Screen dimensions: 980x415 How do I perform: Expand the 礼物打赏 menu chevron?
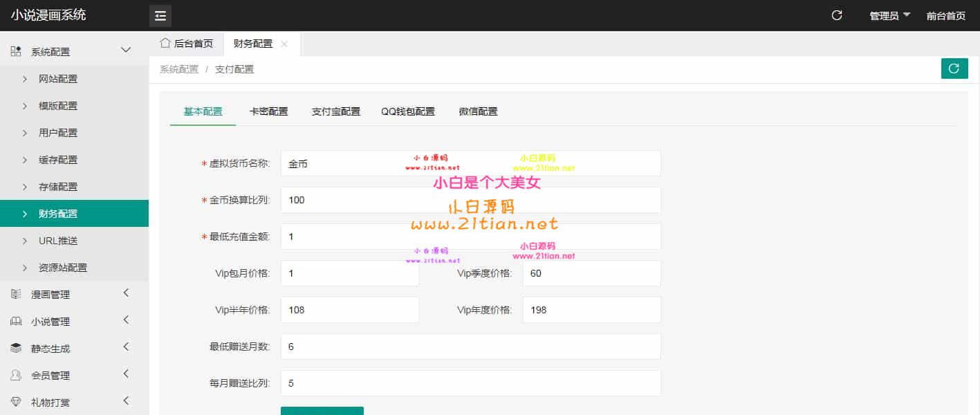coord(126,401)
